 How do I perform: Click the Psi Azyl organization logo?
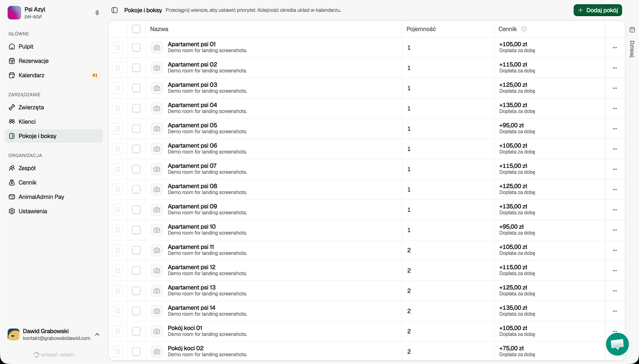(x=14, y=13)
